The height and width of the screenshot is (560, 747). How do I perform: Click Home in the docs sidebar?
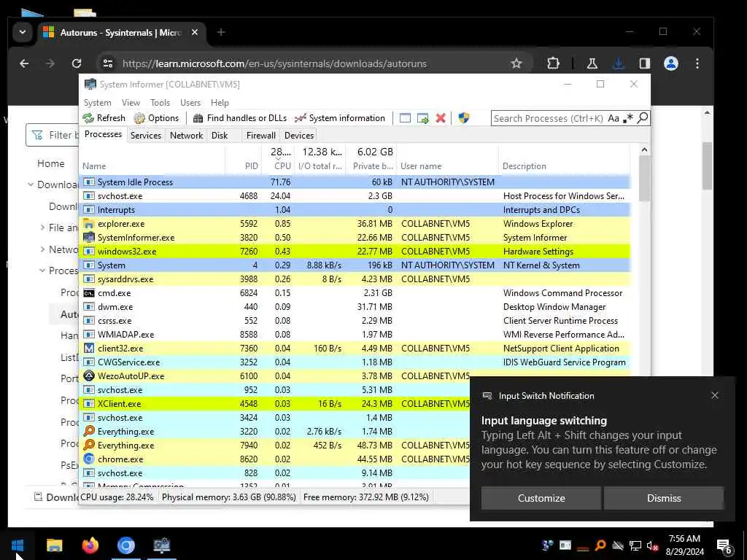click(x=50, y=163)
